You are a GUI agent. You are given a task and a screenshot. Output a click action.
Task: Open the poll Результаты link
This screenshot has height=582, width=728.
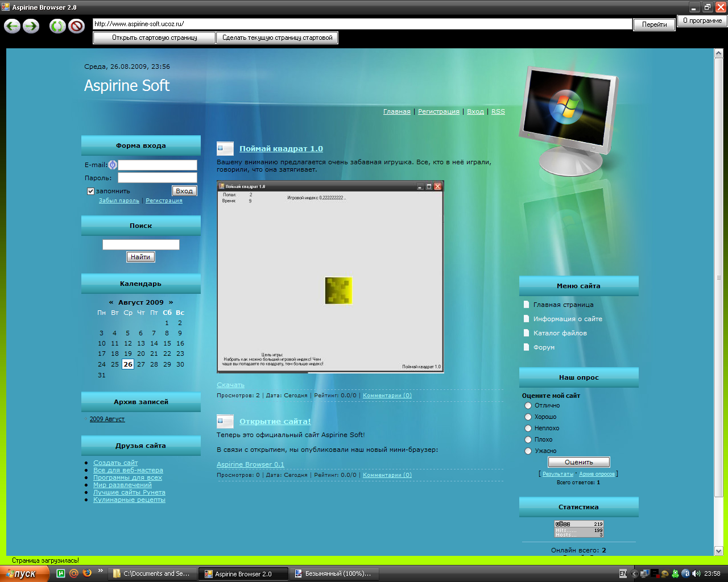pos(558,474)
